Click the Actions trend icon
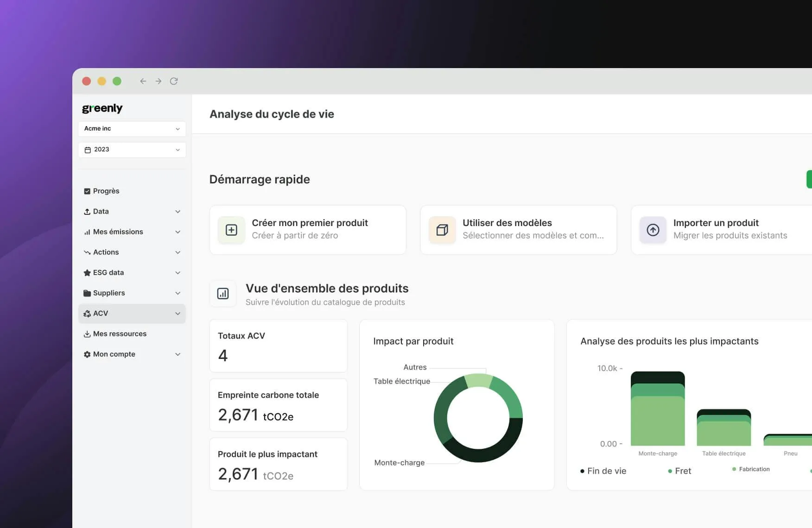This screenshot has width=812, height=528. coord(87,252)
